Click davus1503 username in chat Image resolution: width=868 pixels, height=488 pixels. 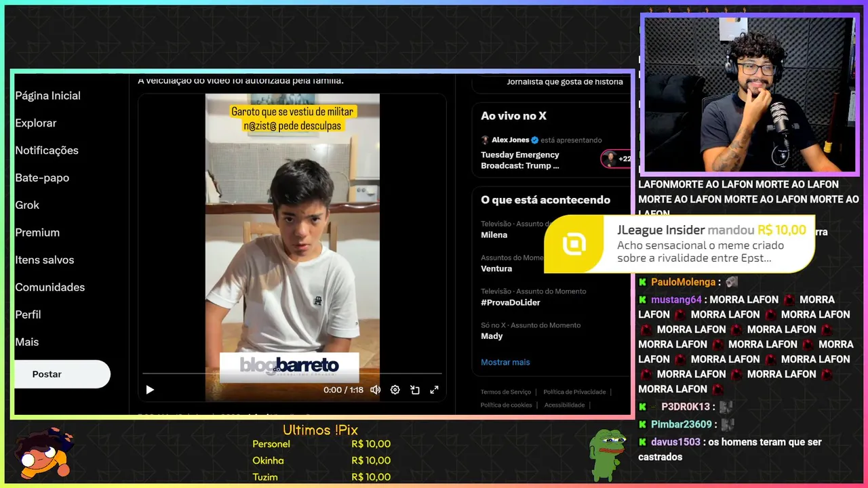click(x=675, y=442)
